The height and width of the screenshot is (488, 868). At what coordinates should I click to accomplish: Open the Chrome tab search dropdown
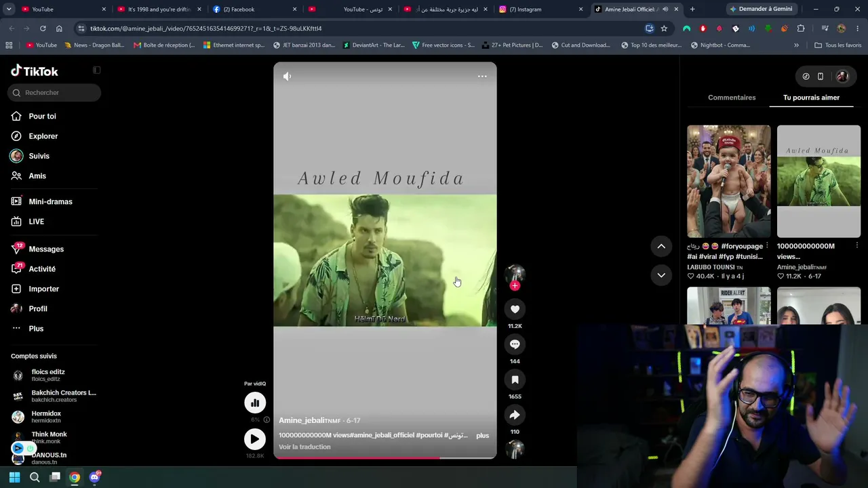click(x=9, y=9)
